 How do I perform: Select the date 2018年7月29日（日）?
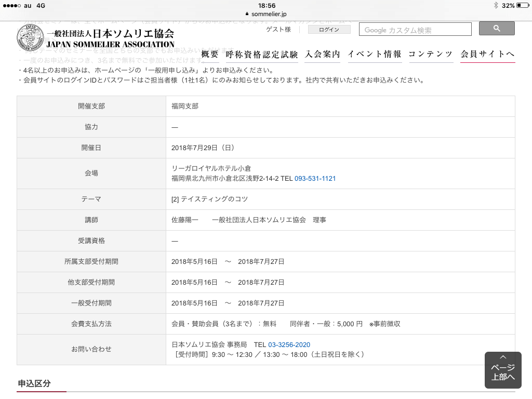click(x=203, y=148)
